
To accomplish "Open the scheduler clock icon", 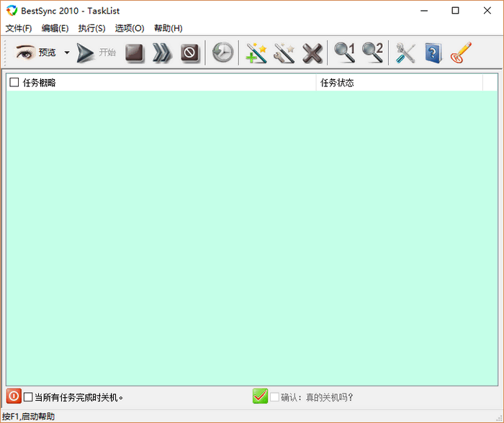I will point(222,53).
